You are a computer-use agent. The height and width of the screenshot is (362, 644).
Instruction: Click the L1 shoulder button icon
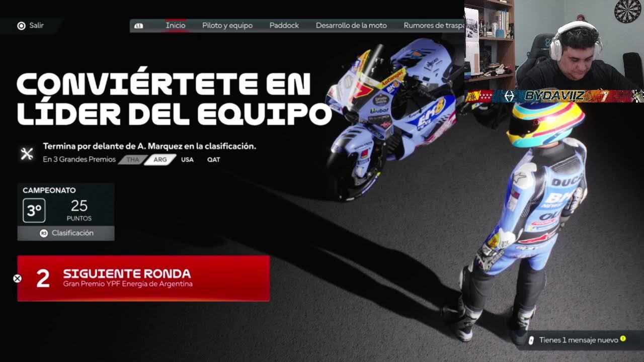[139, 26]
